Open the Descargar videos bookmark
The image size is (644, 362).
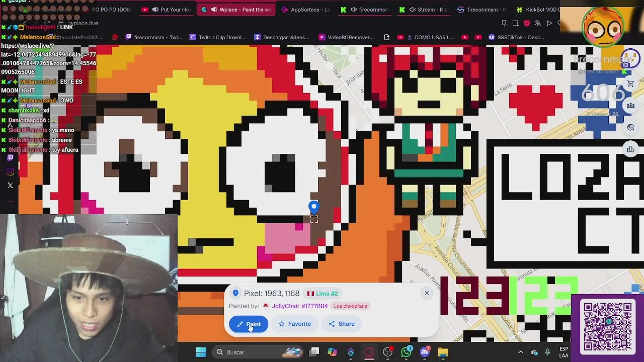(282, 37)
